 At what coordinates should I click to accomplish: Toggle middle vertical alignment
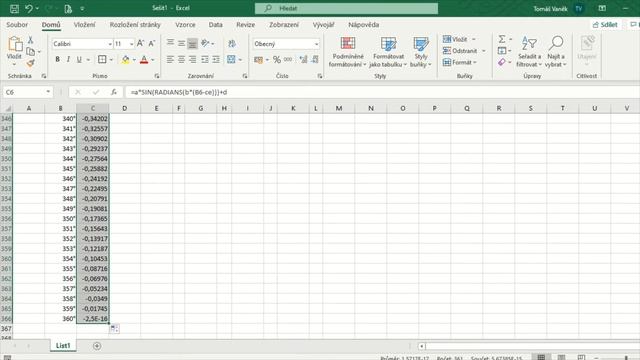pyautogui.click(x=181, y=43)
